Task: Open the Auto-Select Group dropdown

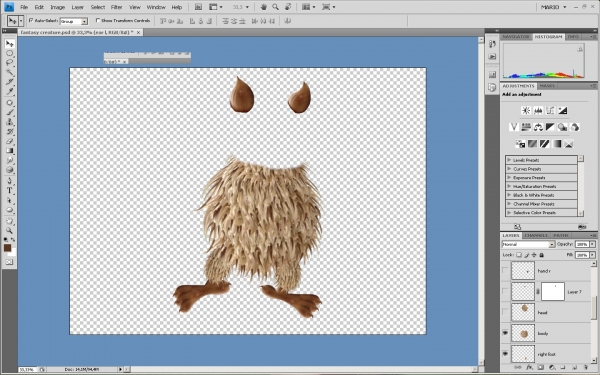Action: tap(85, 21)
